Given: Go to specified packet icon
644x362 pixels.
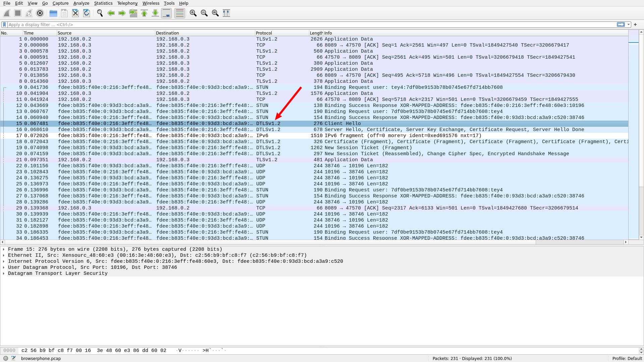Looking at the screenshot, I should click(x=133, y=13).
